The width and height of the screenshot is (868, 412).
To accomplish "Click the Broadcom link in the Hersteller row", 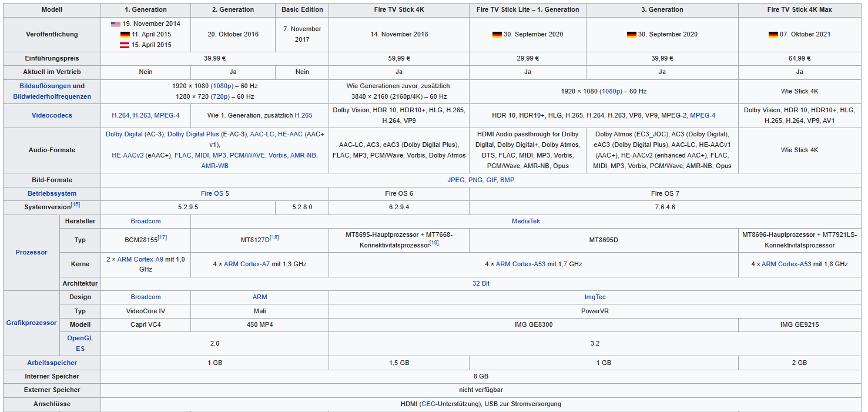I will tap(146, 221).
